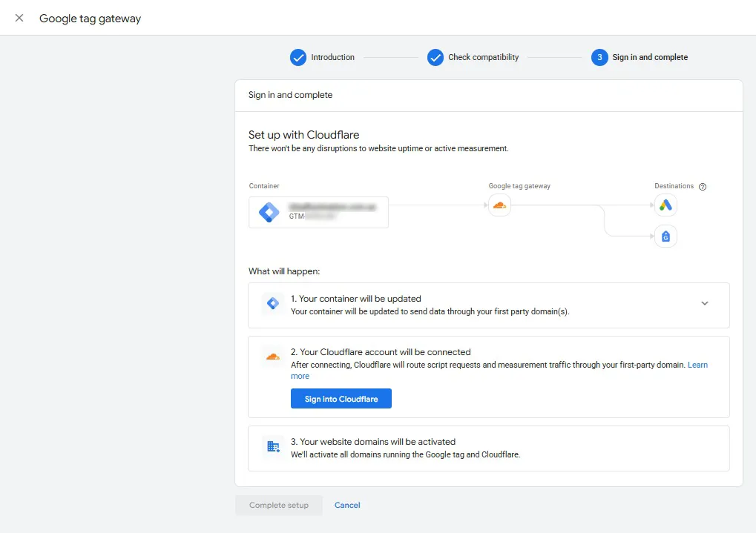Click the Google Ads destination icon

665,205
